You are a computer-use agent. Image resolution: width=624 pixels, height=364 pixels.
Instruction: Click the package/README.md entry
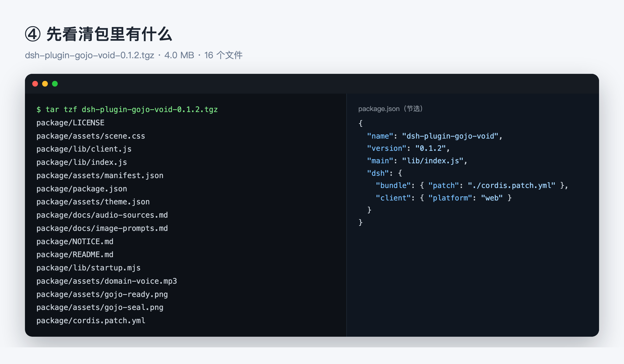pyautogui.click(x=75, y=255)
